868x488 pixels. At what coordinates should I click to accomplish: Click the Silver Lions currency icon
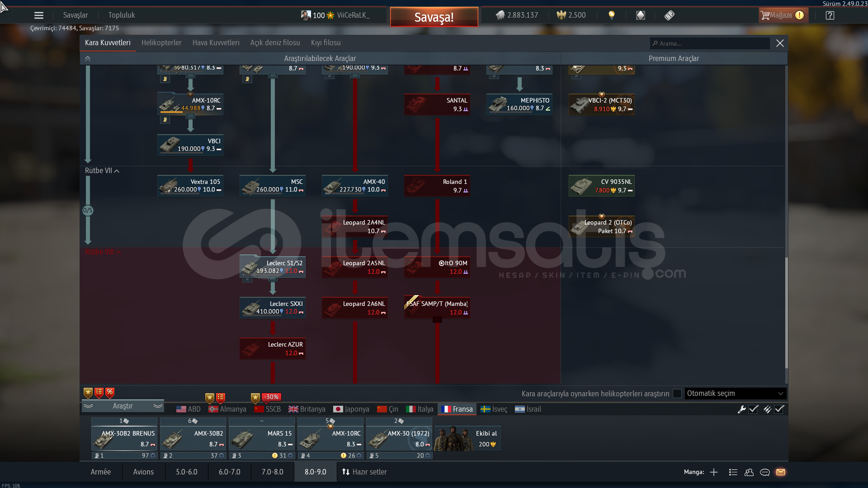click(x=500, y=15)
